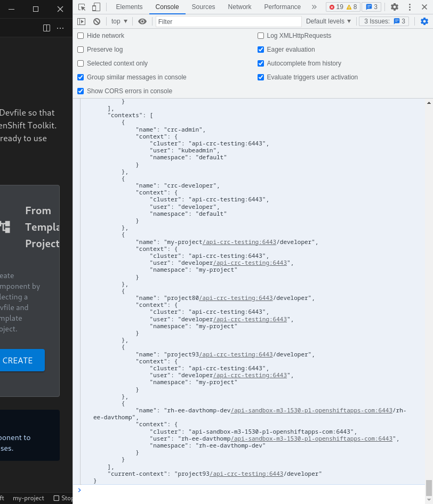
Task: Click the console scrollbar thumb
Action: point(429,487)
